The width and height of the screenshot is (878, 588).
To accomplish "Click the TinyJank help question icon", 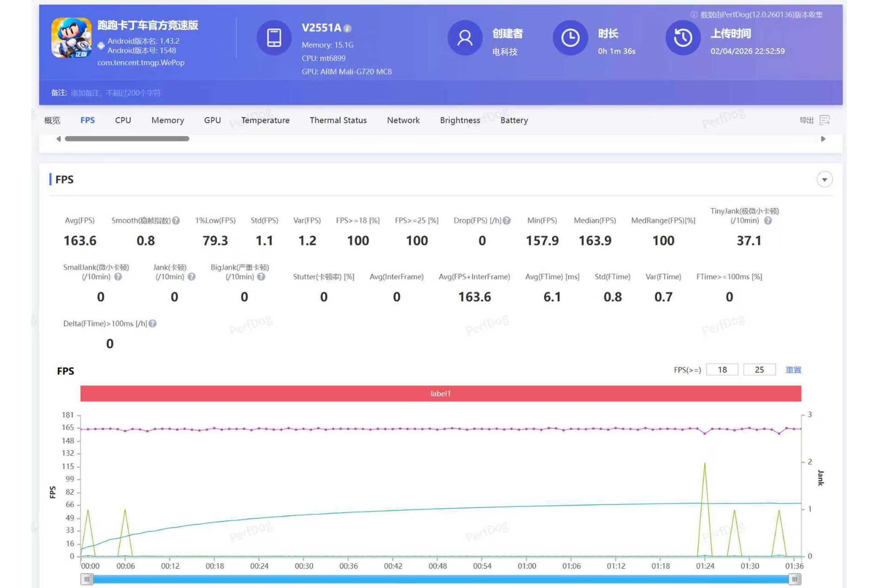I will click(x=768, y=220).
